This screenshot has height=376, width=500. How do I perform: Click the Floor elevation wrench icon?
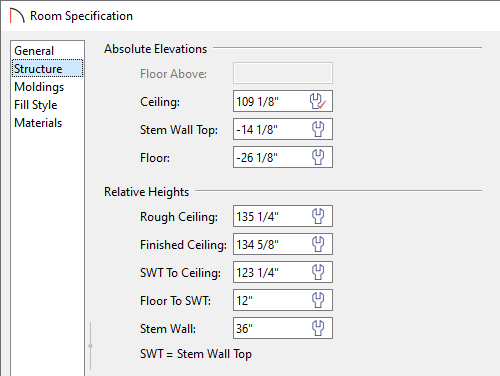tap(318, 157)
